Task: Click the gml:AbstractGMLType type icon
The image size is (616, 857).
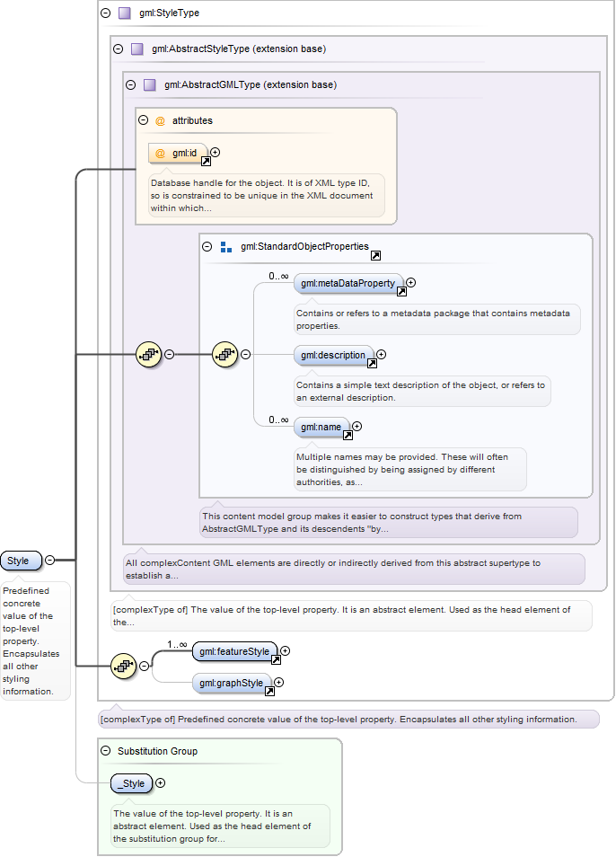Action: tap(150, 85)
